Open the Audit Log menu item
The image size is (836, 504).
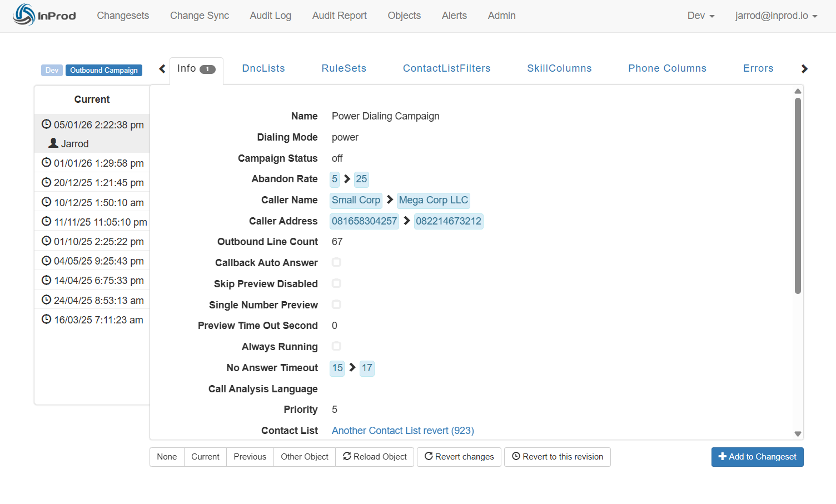coord(270,16)
